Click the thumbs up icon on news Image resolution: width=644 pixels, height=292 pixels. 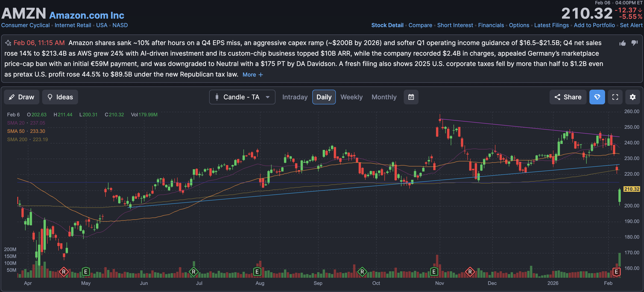(x=623, y=43)
